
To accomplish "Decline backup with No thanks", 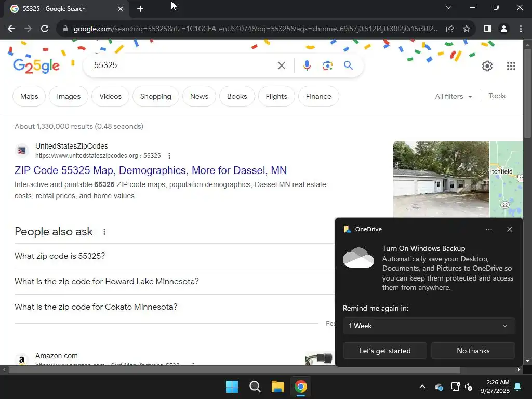I will (x=473, y=351).
